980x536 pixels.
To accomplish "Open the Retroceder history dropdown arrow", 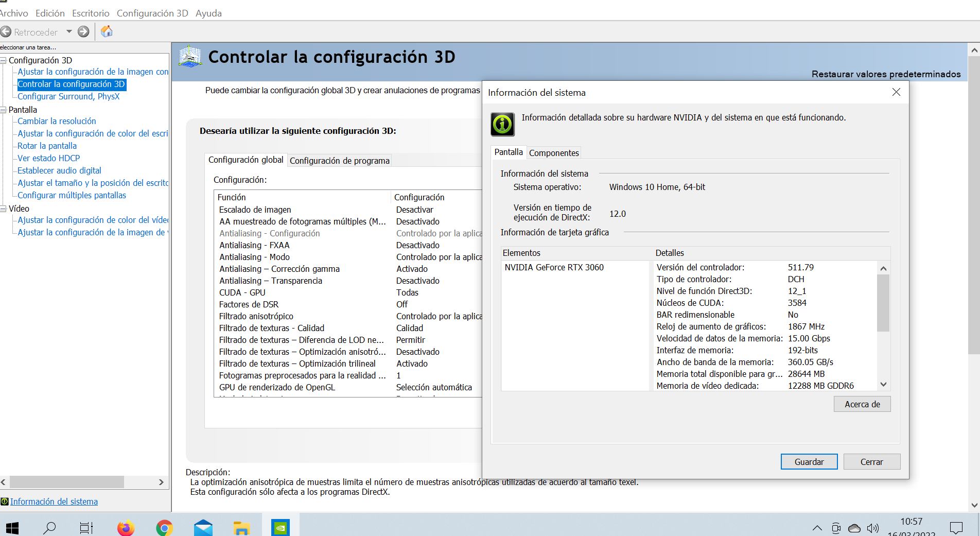I will (x=69, y=32).
